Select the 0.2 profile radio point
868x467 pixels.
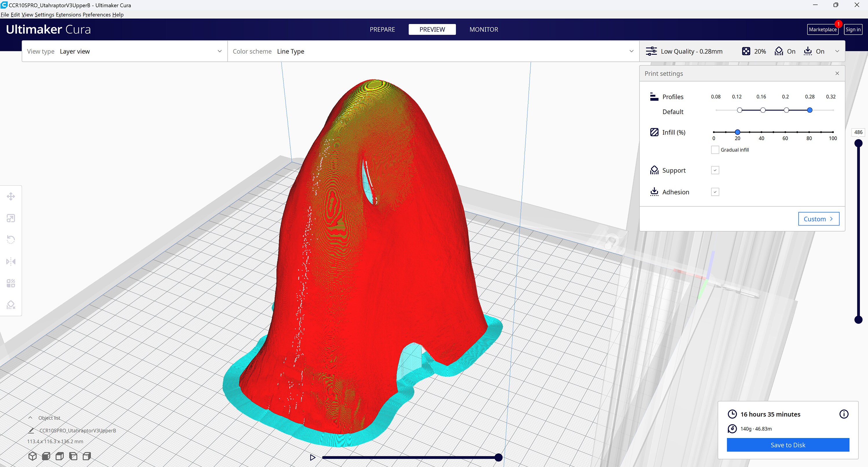coord(786,110)
